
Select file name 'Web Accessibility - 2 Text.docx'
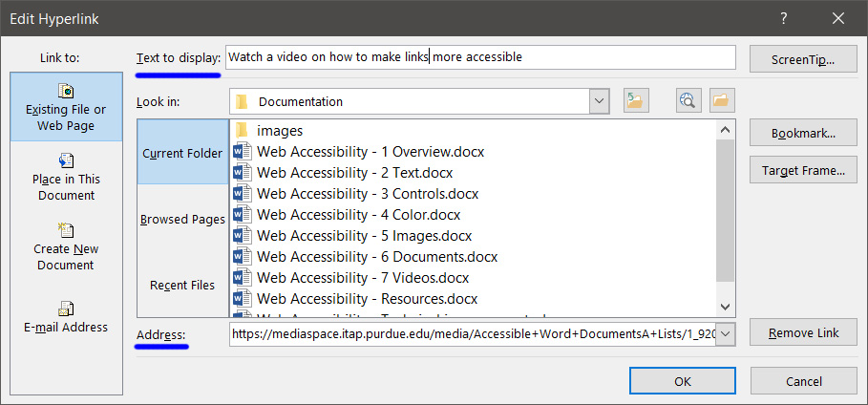(355, 172)
